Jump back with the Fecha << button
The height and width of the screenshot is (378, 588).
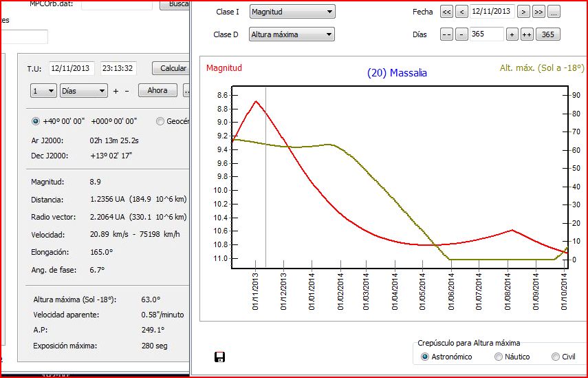446,12
